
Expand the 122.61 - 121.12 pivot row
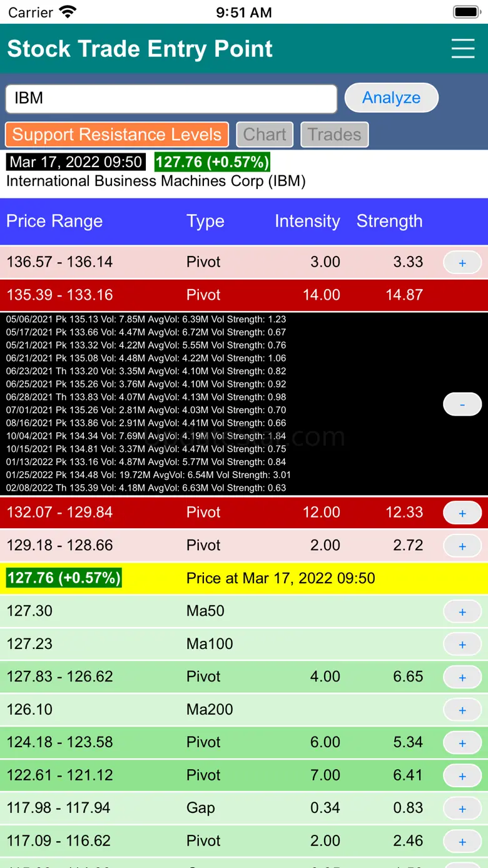point(462,776)
